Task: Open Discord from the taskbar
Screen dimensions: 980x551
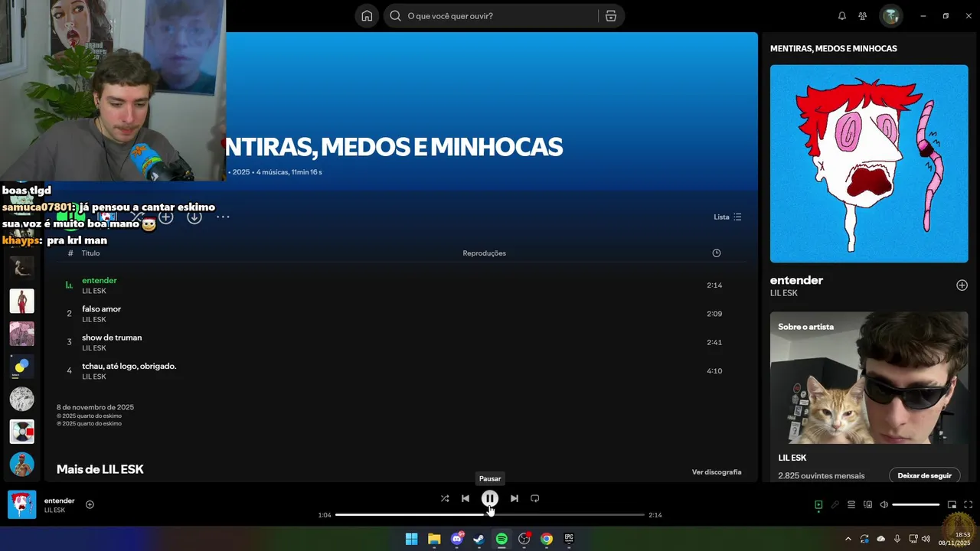Action: coord(456,539)
